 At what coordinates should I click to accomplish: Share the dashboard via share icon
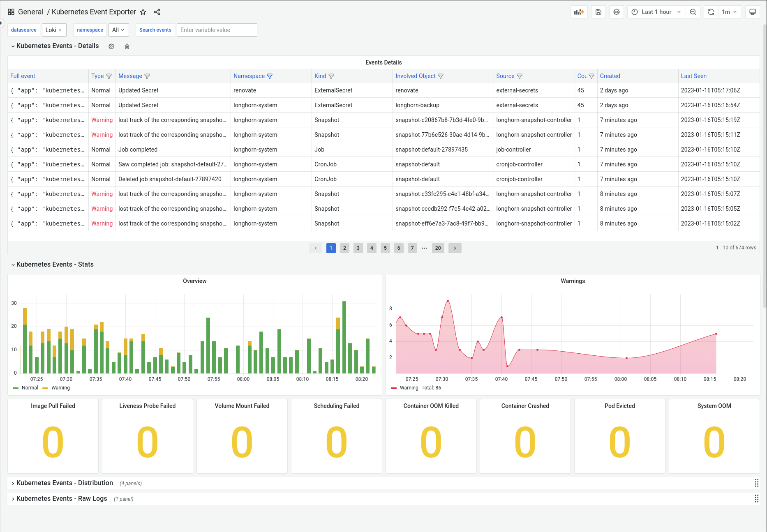pos(157,12)
